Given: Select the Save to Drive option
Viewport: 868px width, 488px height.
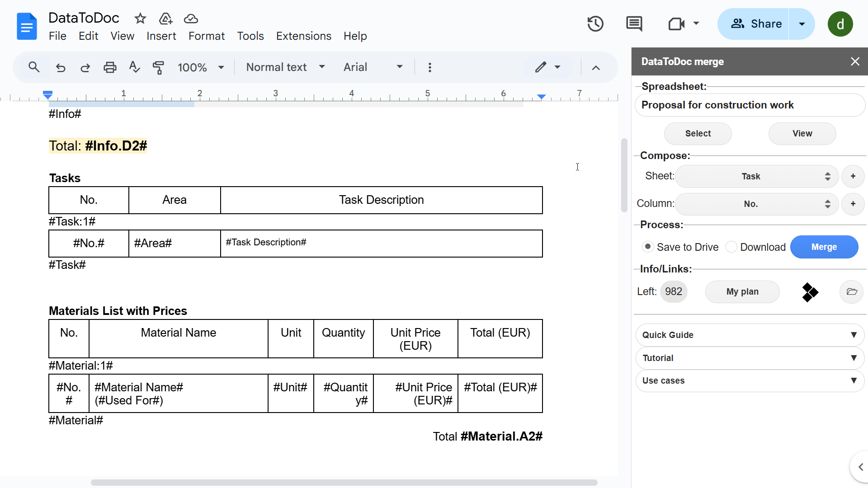Looking at the screenshot, I should pos(648,247).
